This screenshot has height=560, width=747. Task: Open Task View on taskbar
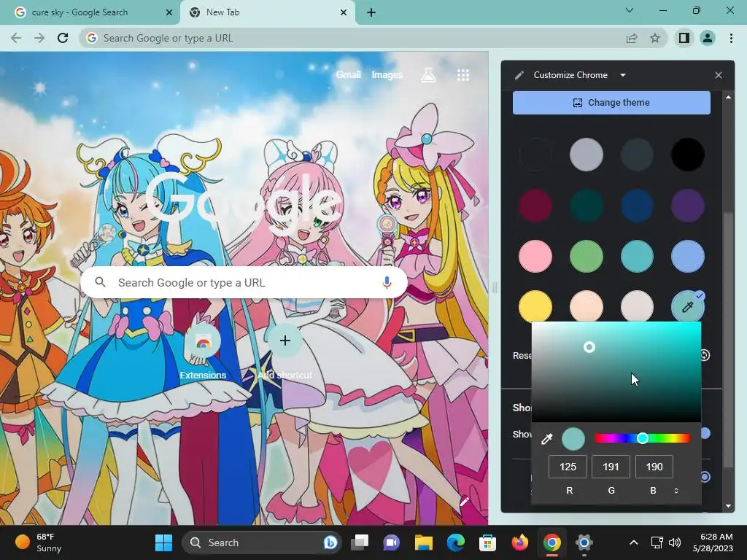360,542
